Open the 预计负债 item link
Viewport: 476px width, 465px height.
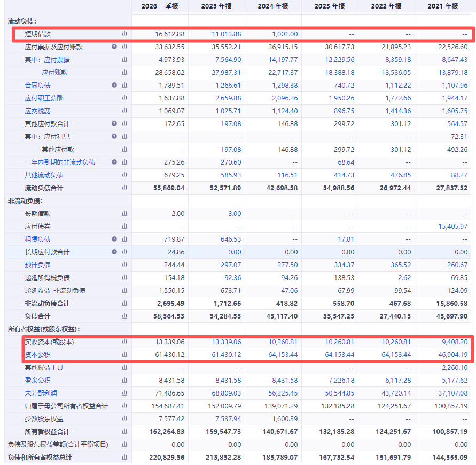coord(37,265)
